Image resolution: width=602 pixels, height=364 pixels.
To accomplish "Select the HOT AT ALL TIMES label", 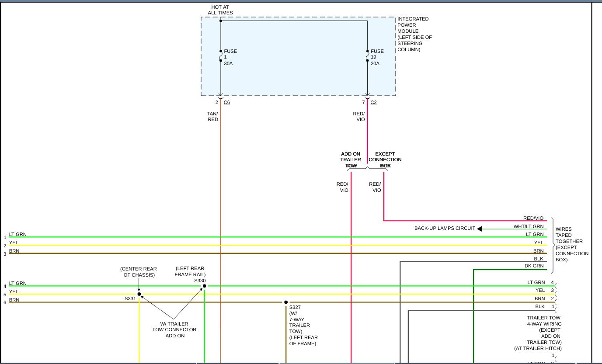I will click(x=219, y=10).
